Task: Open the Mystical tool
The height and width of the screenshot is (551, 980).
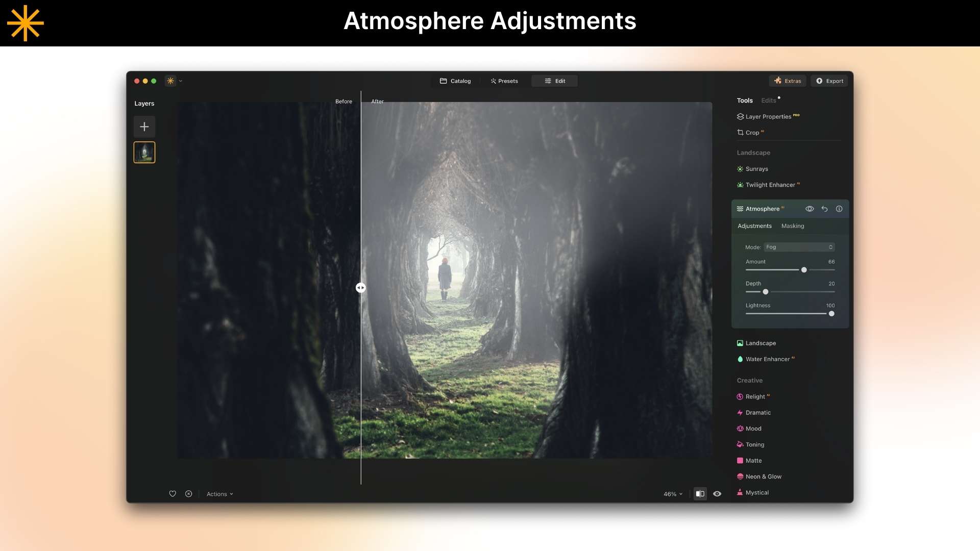Action: pos(756,492)
